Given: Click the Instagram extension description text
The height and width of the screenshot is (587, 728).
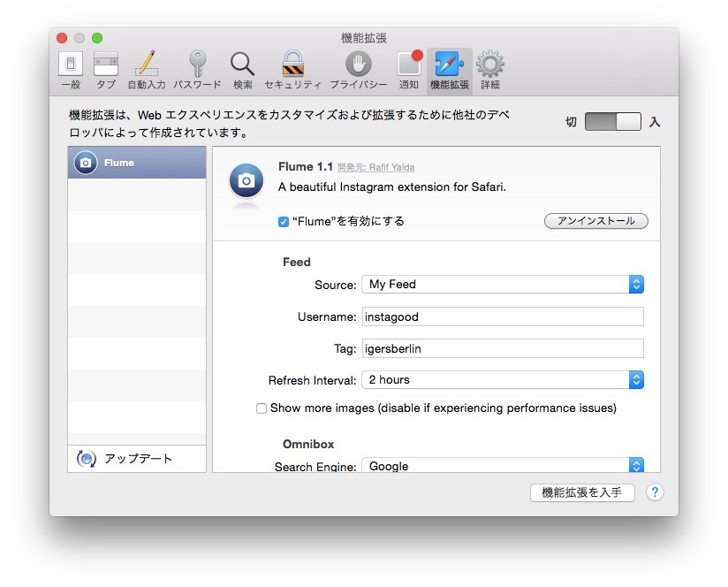Looking at the screenshot, I should click(x=392, y=187).
